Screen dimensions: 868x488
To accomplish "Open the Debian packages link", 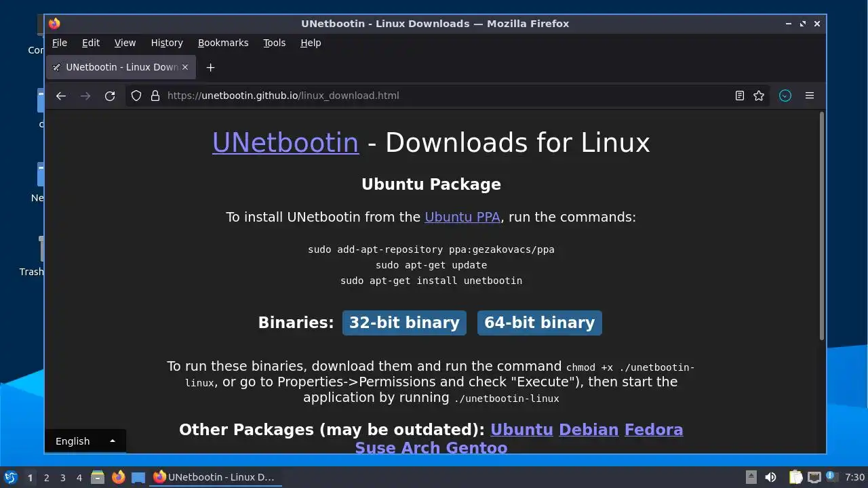I will [x=589, y=430].
